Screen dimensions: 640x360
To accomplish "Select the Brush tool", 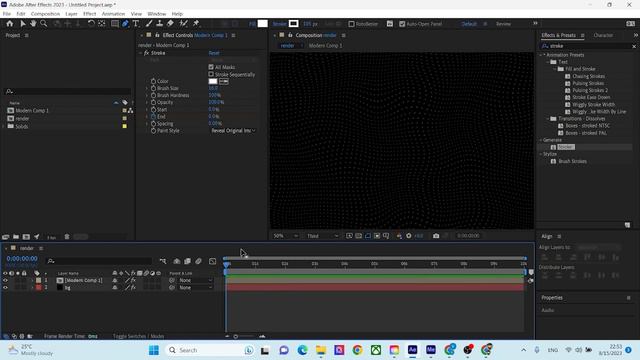I will pos(149,24).
